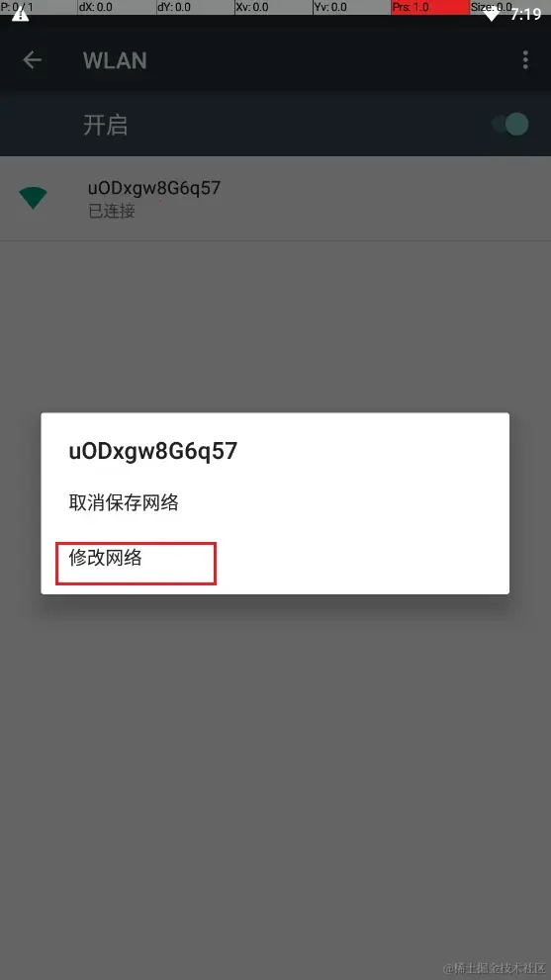Select 取消保存网络 in the dialog
This screenshot has height=980, width=551.
point(124,502)
